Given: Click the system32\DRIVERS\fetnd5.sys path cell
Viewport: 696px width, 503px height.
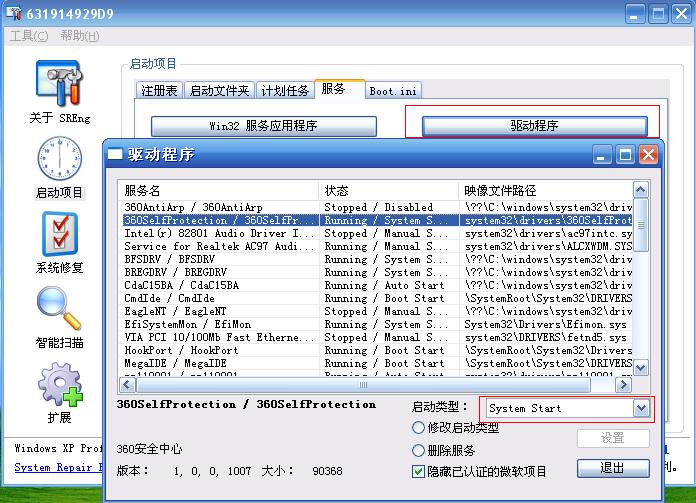Looking at the screenshot, I should point(546,337).
